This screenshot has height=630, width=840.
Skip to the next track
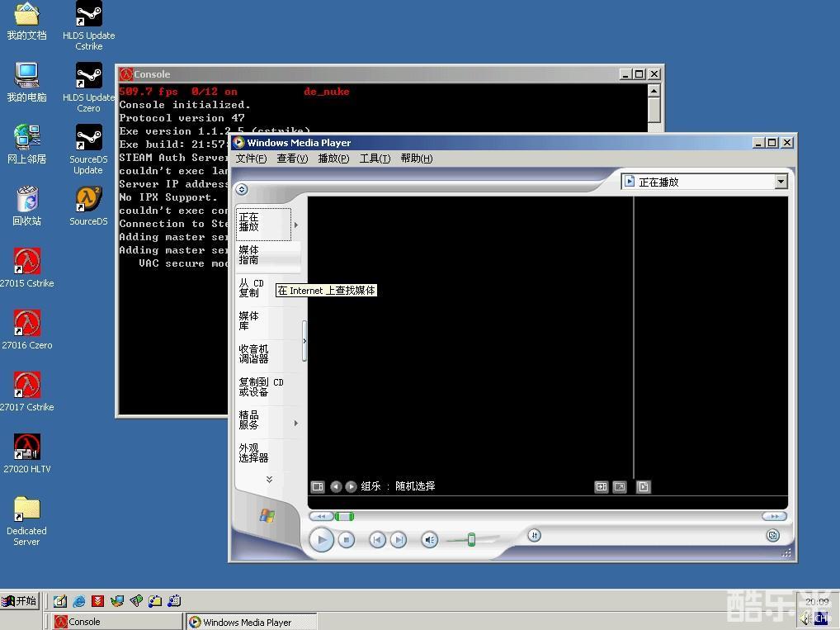click(398, 540)
